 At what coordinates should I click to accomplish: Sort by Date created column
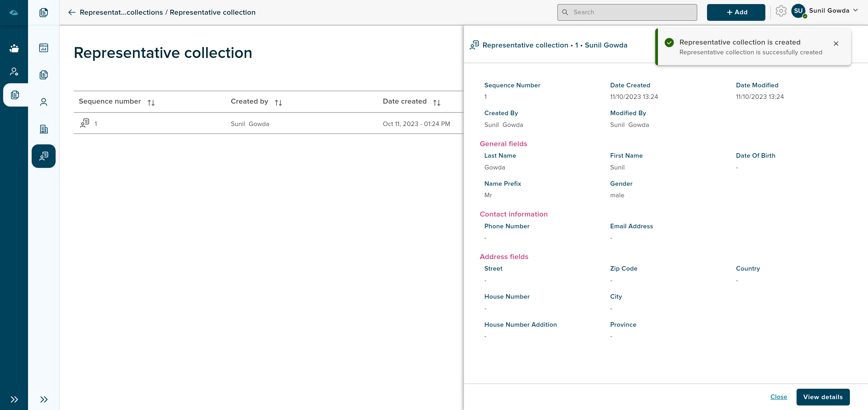tap(437, 102)
